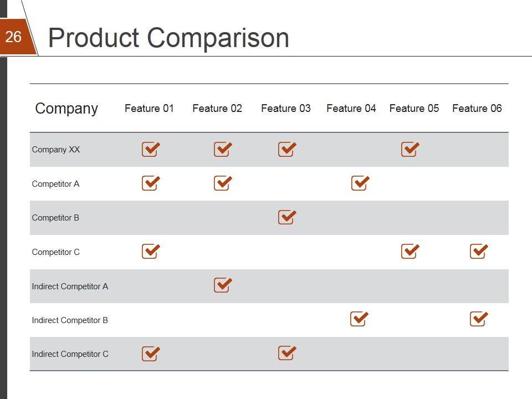
Task: Click Company XX Feature 05 checkmark
Action: click(x=410, y=150)
